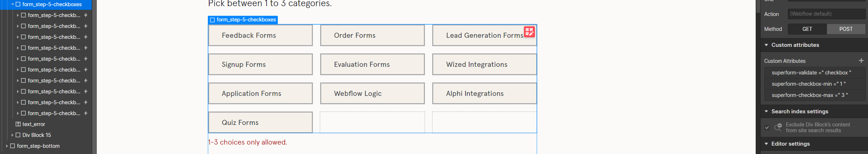Click the lightning icon on the first form_step-5-checkb row
The height and width of the screenshot is (154, 868).
tap(86, 15)
